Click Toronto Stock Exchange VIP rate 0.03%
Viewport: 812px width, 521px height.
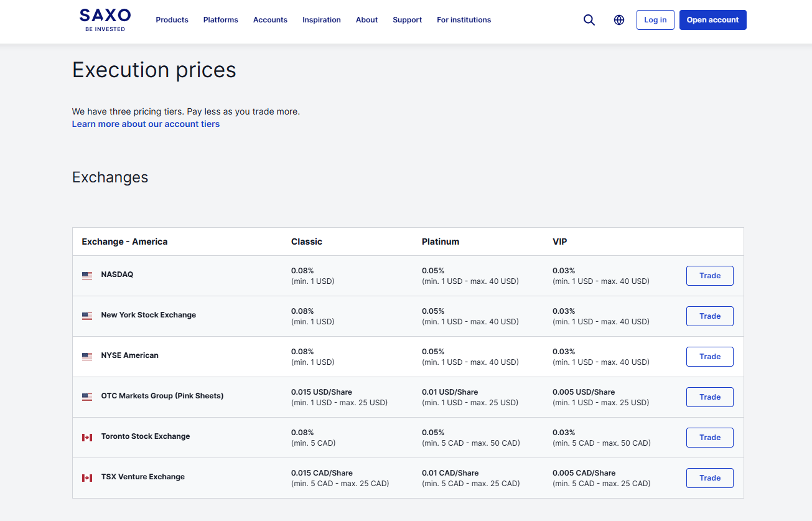pos(564,433)
